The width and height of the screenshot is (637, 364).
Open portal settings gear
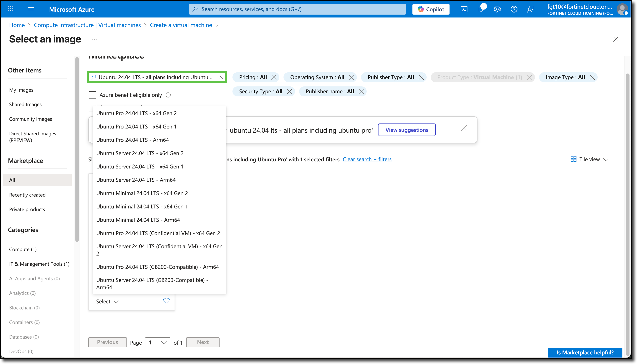point(497,9)
